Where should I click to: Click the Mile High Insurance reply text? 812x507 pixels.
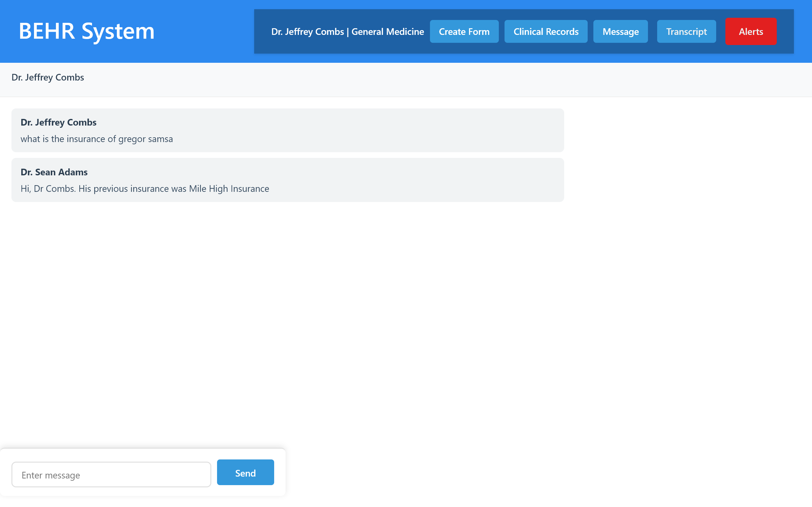coord(145,189)
